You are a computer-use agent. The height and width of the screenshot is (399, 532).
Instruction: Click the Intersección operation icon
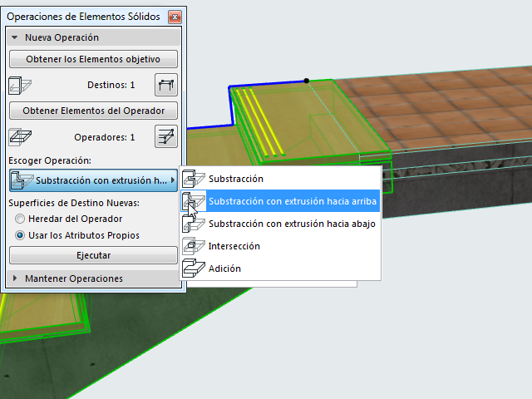(194, 246)
